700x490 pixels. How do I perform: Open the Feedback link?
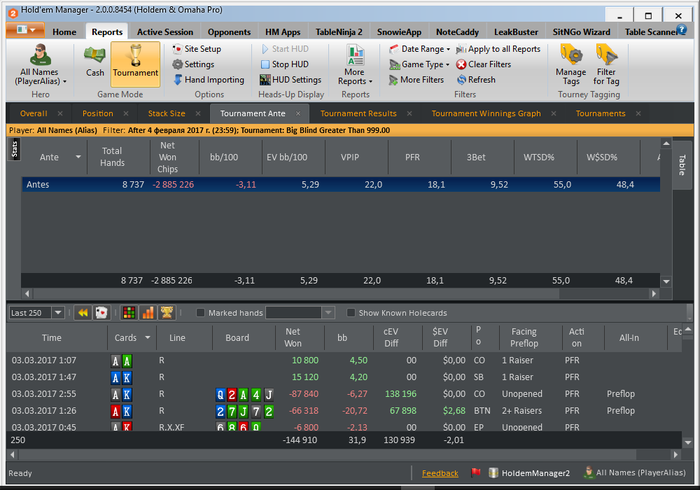coord(440,473)
